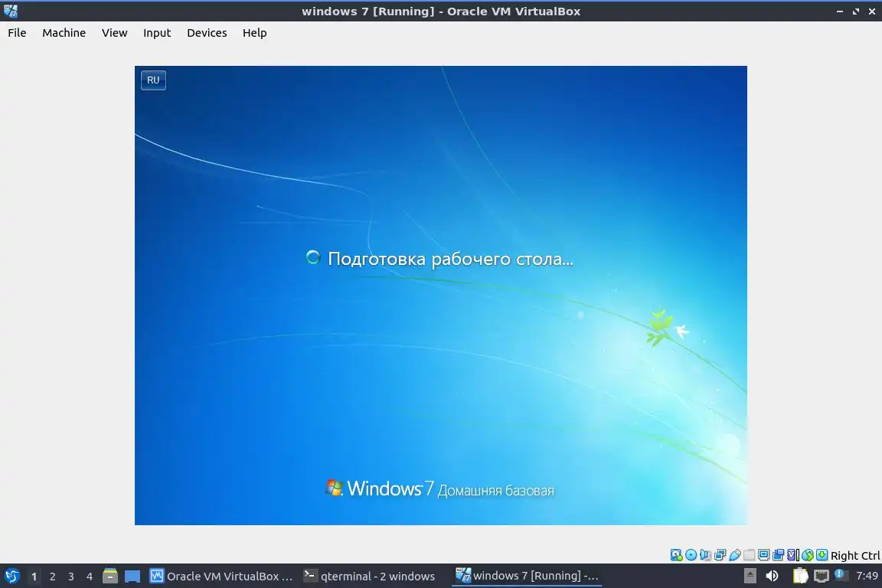Click the audio status icon in VirtualBox

point(705,555)
